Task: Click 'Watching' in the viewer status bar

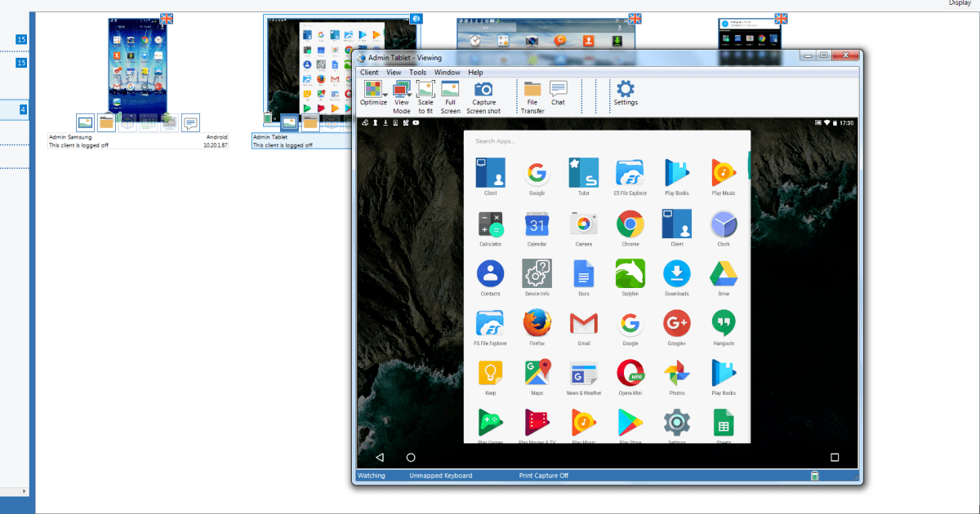Action: 372,476
